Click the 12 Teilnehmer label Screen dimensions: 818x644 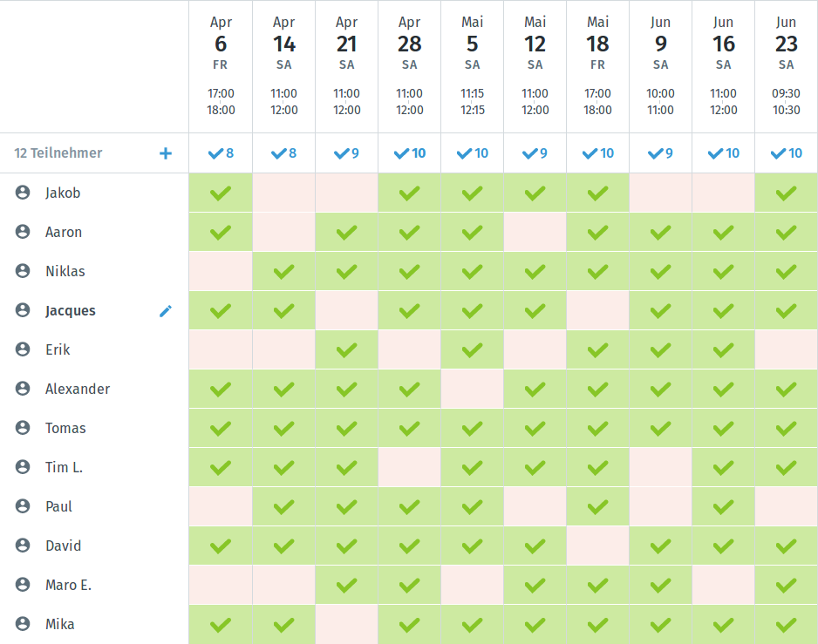pos(58,153)
